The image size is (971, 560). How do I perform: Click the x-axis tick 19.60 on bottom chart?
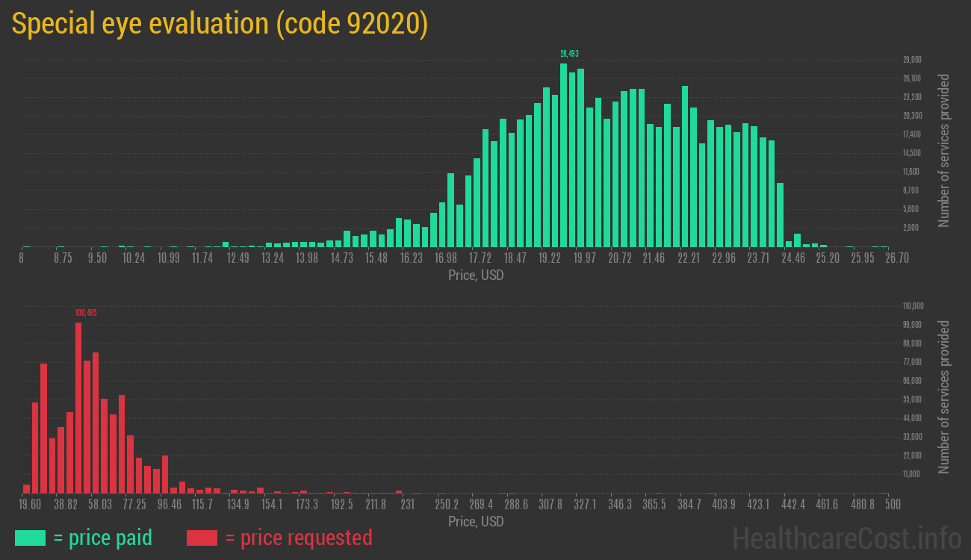coord(30,504)
